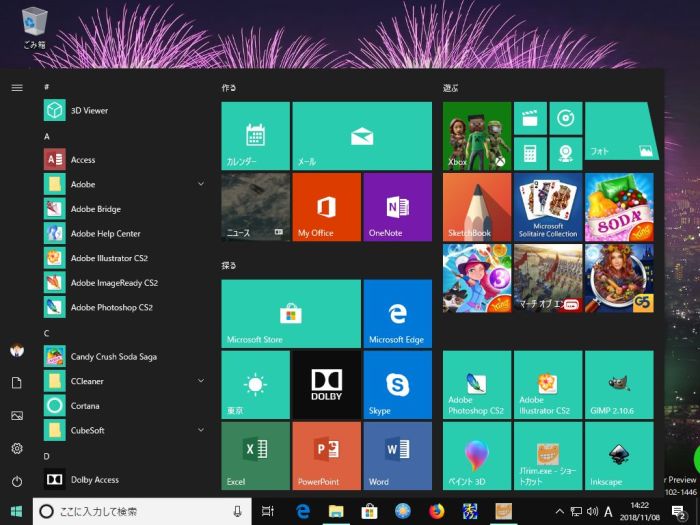
Task: Open the Inkscape tile
Action: (618, 456)
